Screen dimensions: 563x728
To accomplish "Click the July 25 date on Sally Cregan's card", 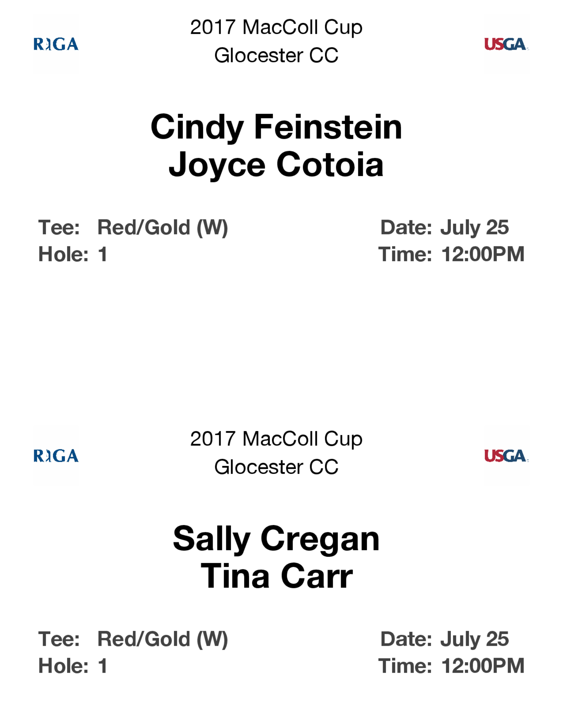I will tap(474, 639).
